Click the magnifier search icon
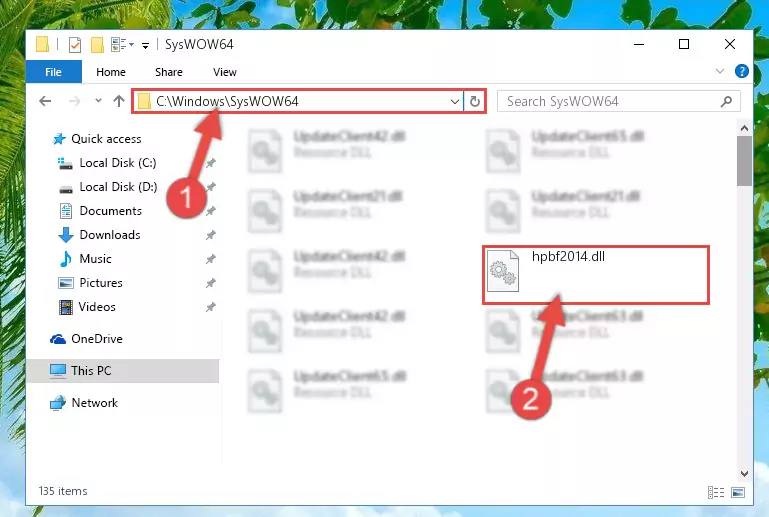This screenshot has width=769, height=517. 726,102
